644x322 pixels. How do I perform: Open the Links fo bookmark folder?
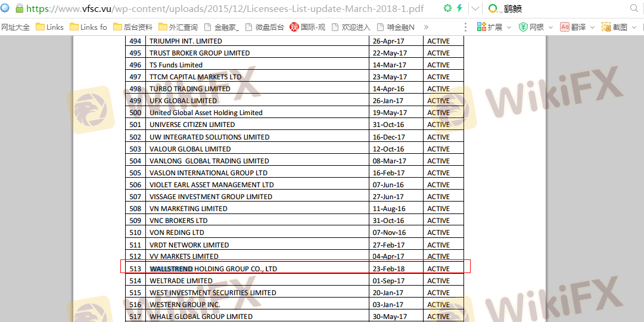click(x=88, y=27)
